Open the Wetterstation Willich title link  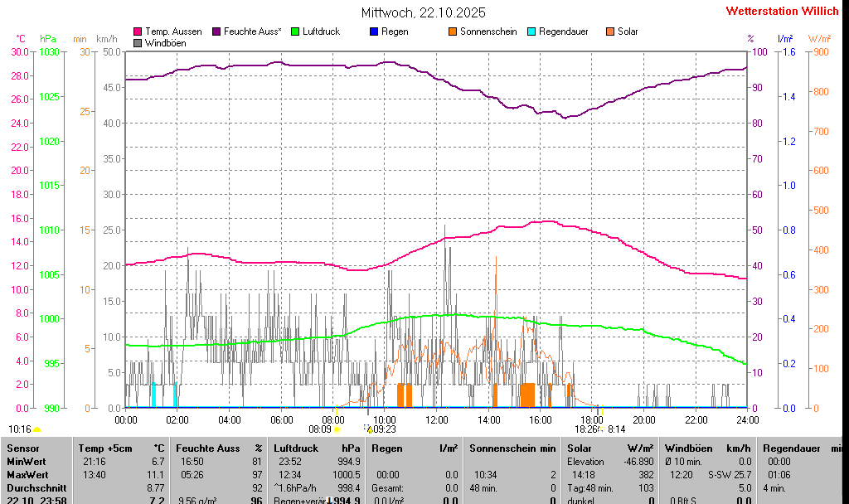pos(782,12)
